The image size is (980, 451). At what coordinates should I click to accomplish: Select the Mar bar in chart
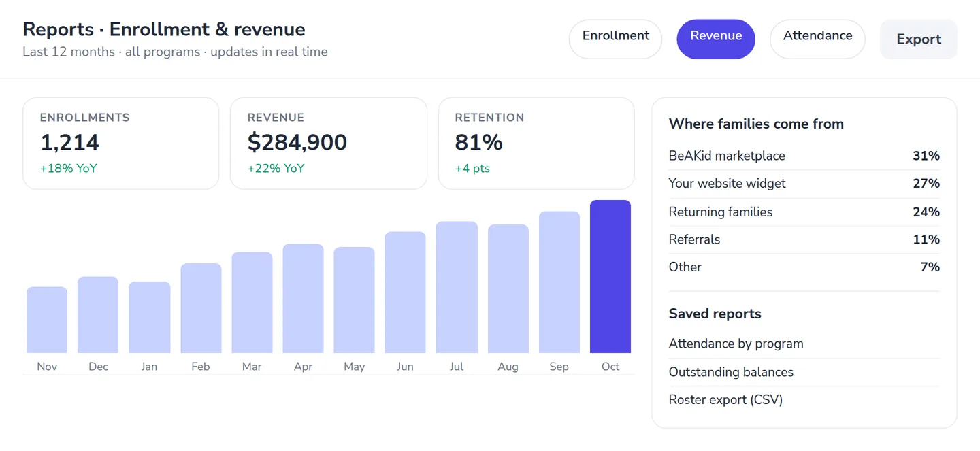(x=252, y=303)
